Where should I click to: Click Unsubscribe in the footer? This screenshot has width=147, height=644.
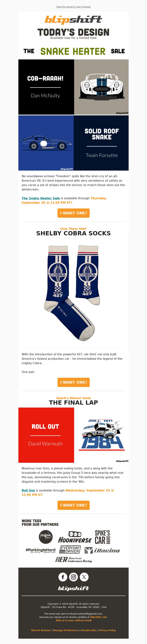(x=89, y=630)
